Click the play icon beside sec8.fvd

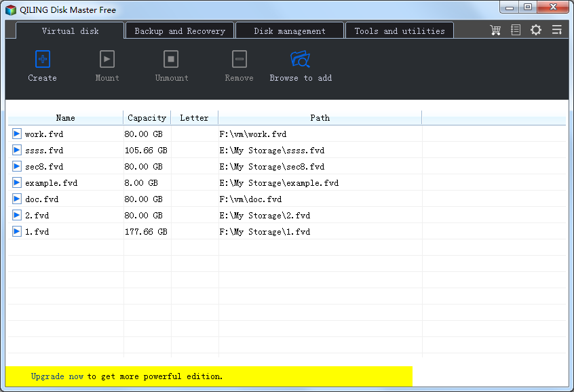[16, 166]
